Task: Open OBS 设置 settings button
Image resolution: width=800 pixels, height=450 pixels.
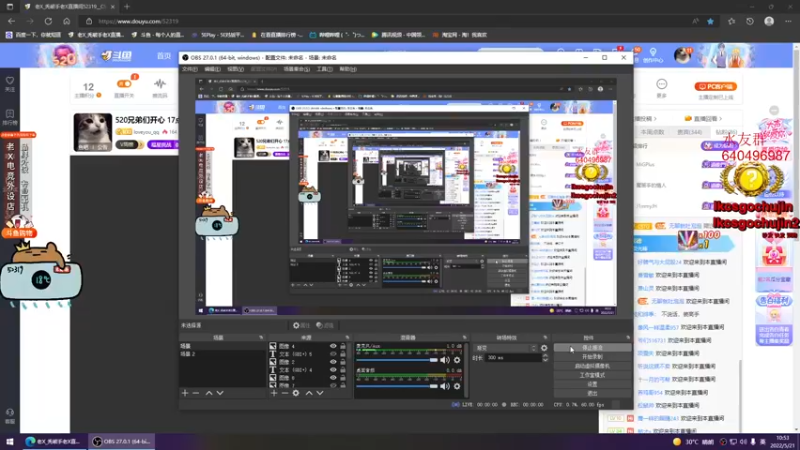Action: click(592, 384)
